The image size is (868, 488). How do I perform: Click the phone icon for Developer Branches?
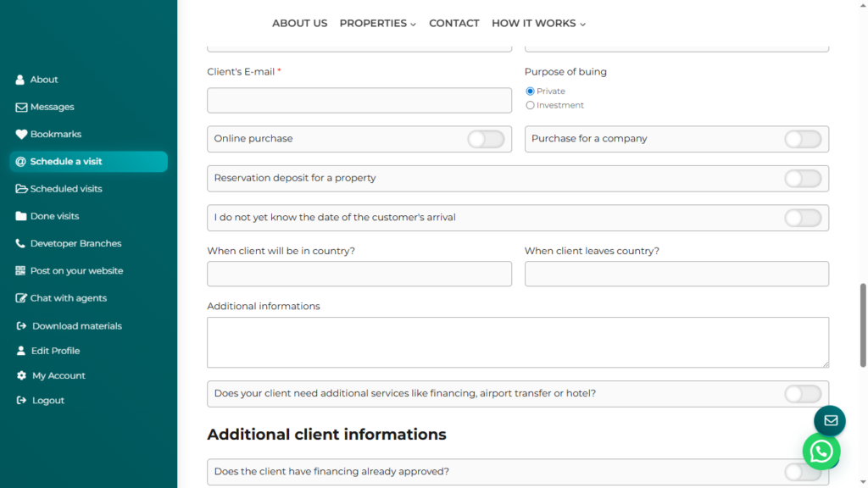[x=21, y=243]
